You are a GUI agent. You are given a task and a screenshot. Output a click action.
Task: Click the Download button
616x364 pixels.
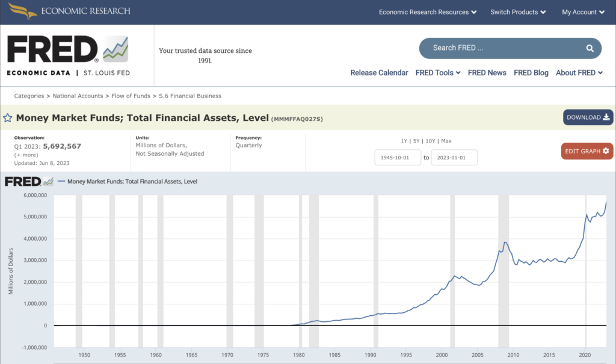pyautogui.click(x=588, y=117)
